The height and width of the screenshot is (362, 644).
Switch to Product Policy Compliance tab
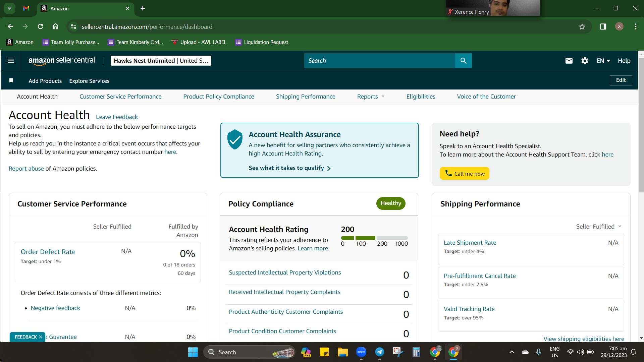(x=219, y=97)
